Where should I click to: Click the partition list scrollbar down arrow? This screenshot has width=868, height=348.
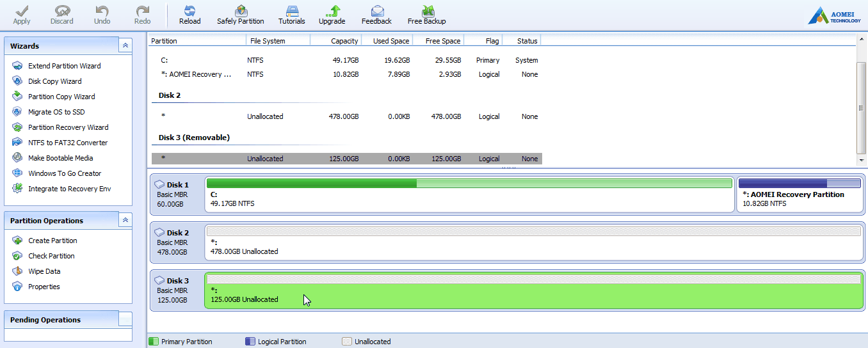click(862, 161)
